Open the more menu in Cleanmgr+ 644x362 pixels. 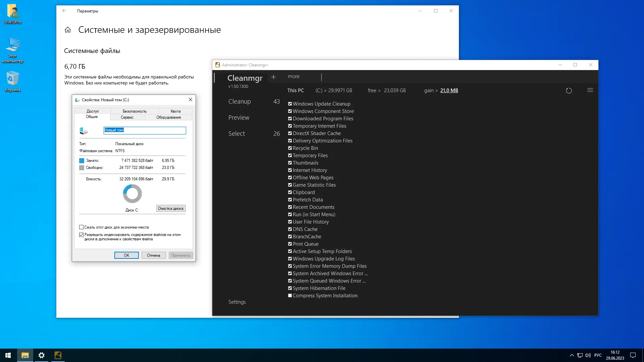pyautogui.click(x=293, y=76)
